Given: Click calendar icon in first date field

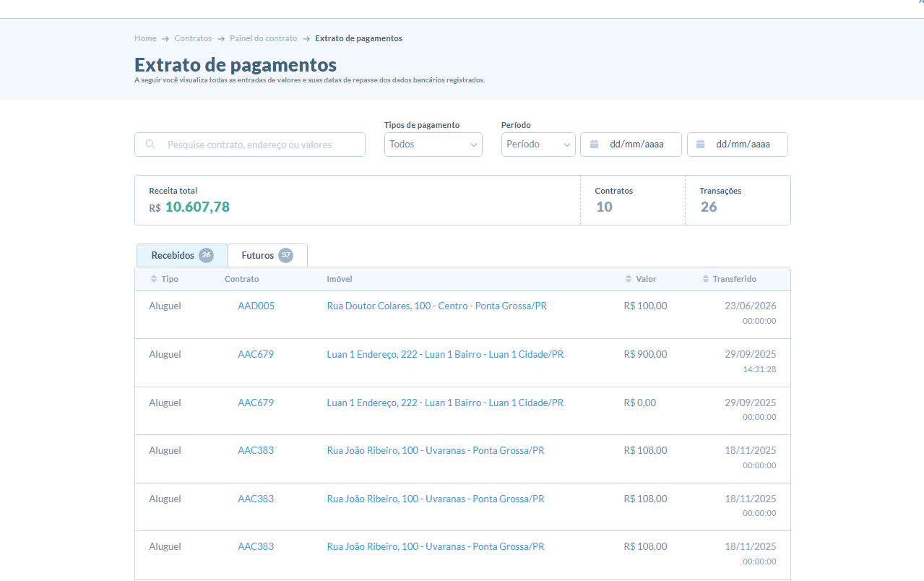Looking at the screenshot, I should (x=595, y=144).
